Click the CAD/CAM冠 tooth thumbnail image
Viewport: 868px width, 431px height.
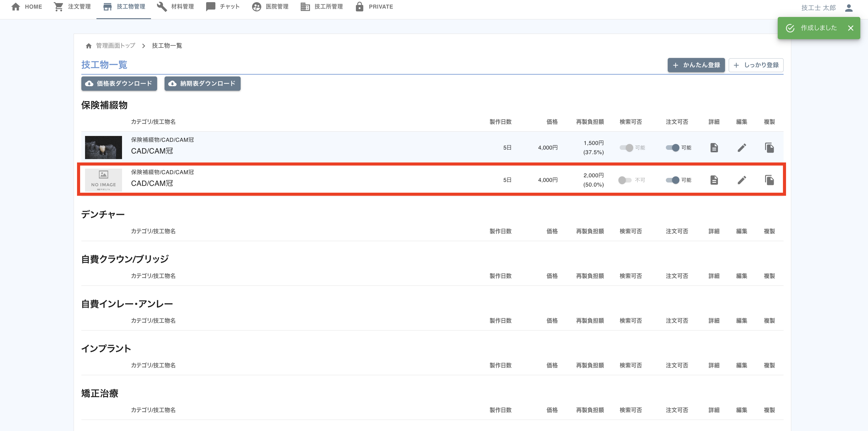[103, 147]
